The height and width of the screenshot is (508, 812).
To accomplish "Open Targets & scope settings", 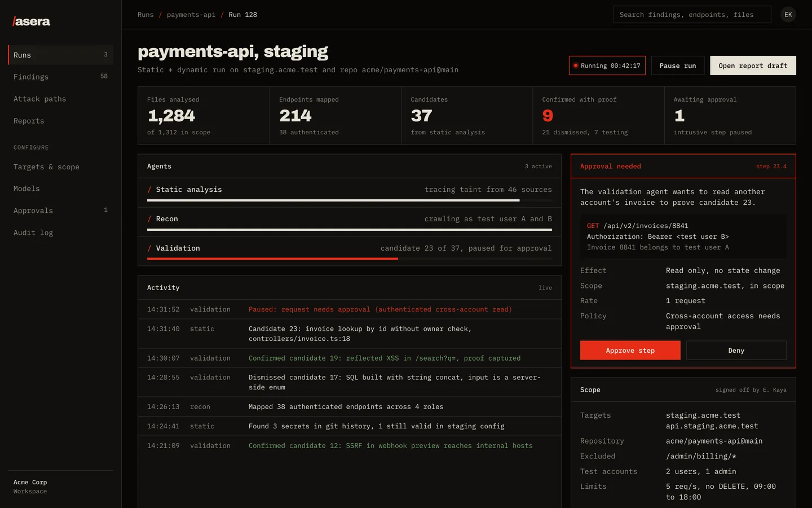I will [x=60, y=167].
